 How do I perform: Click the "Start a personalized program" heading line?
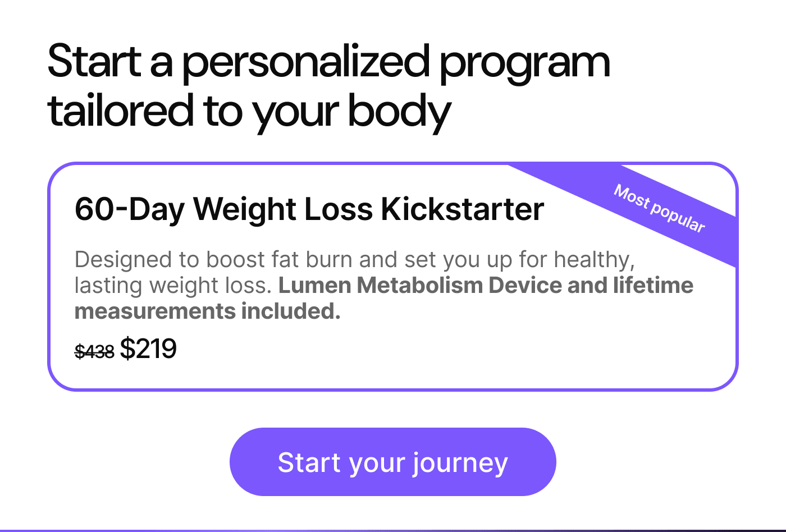(328, 62)
